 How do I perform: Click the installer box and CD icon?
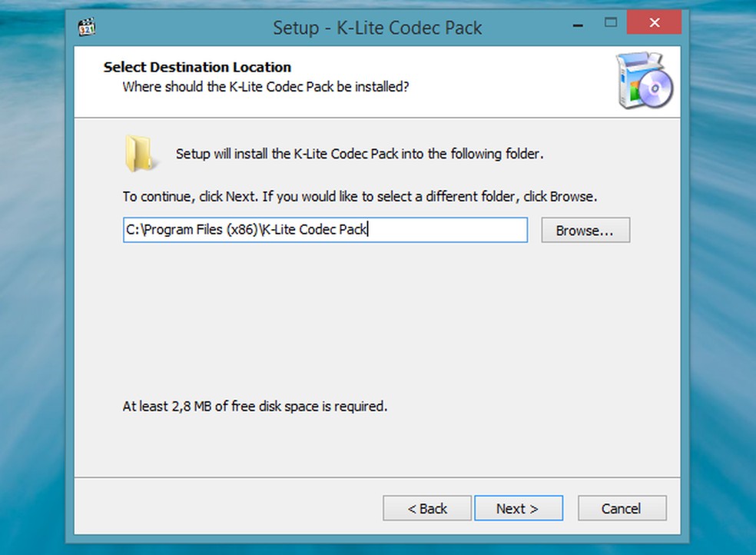point(644,81)
